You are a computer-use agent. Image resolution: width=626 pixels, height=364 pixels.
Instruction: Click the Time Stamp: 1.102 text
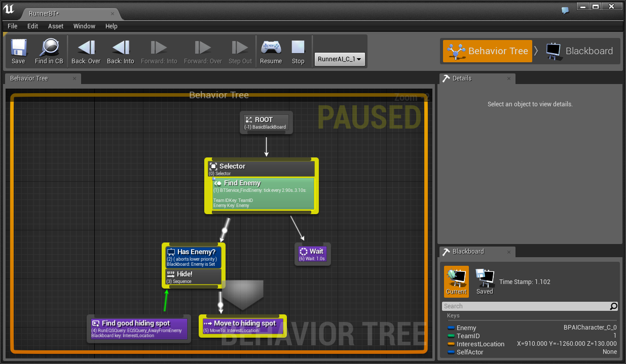[525, 282]
